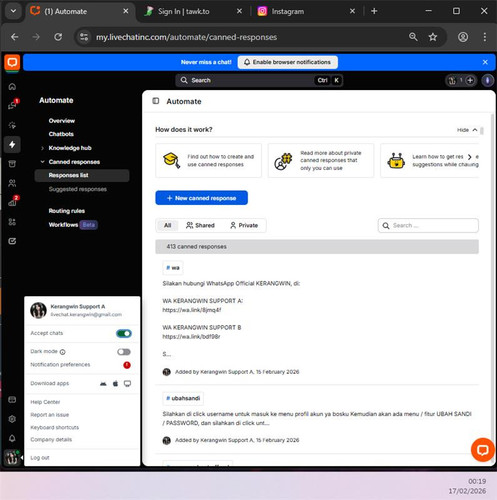Select the Private filter tab
Viewport: 497px width, 500px height.
[244, 226]
